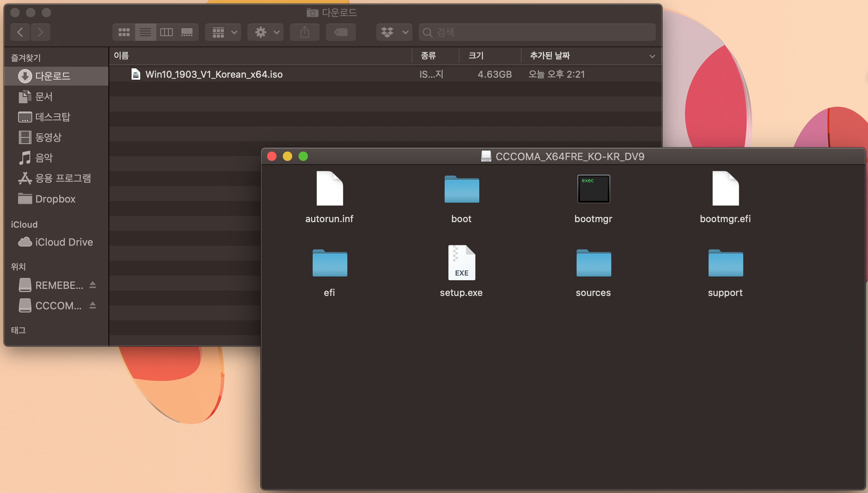The width and height of the screenshot is (868, 493).
Task: Select the support folder icon
Action: (x=725, y=263)
